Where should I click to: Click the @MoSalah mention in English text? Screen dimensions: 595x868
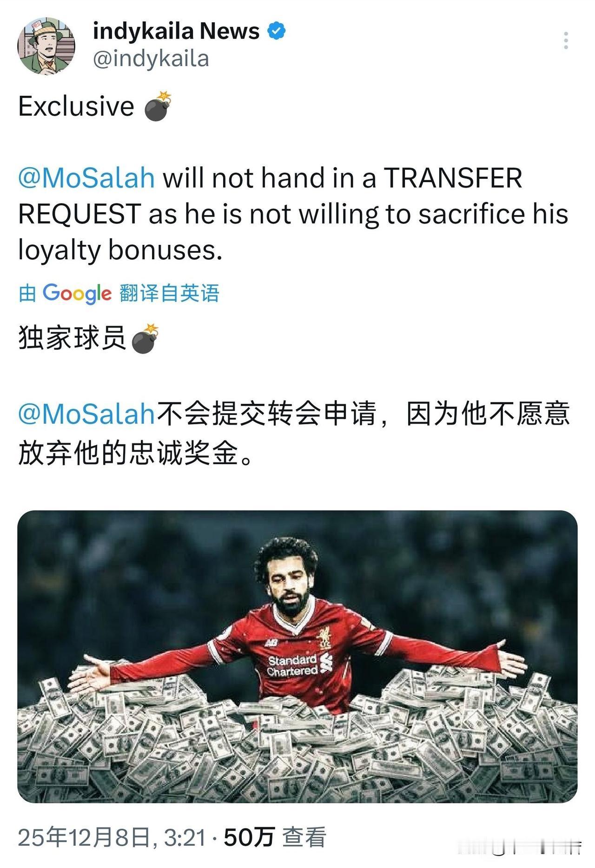[x=86, y=178]
